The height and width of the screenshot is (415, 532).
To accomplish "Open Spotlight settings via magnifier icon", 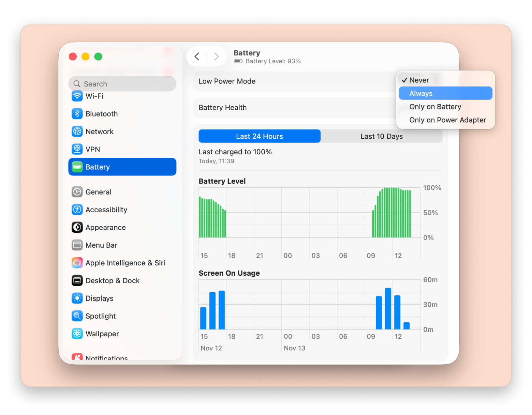I will (77, 316).
